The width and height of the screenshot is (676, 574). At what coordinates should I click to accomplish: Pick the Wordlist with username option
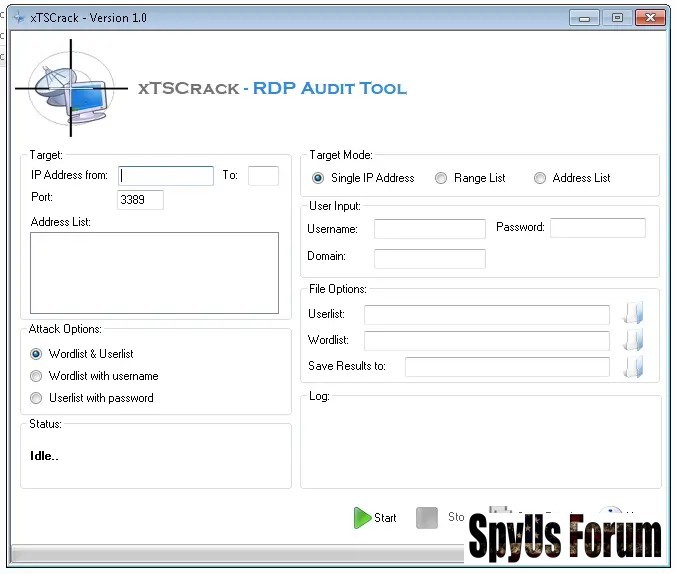(x=37, y=376)
